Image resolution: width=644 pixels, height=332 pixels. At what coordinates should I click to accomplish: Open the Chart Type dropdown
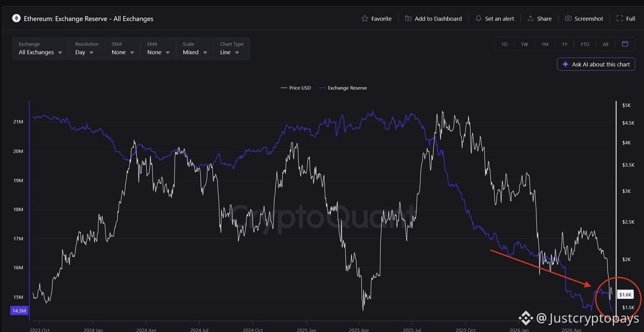click(231, 48)
